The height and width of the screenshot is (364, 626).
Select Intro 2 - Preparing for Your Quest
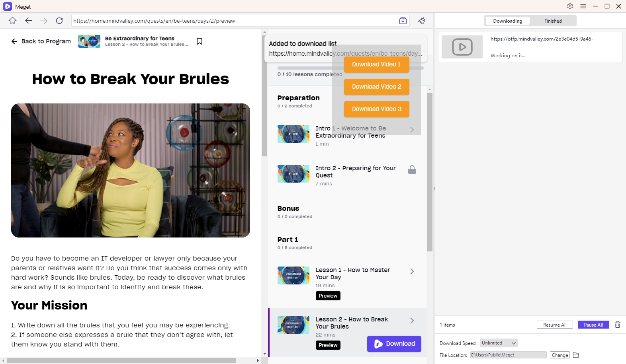356,172
